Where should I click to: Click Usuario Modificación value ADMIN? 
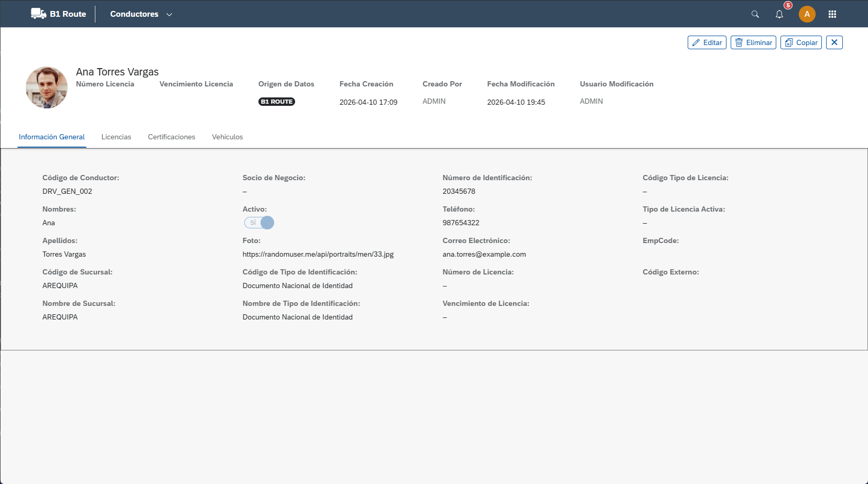591,101
